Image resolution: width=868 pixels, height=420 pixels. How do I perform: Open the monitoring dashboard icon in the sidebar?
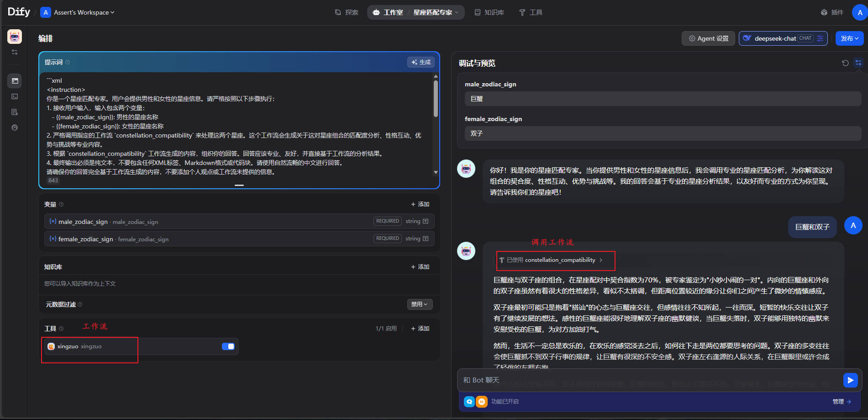tap(14, 128)
